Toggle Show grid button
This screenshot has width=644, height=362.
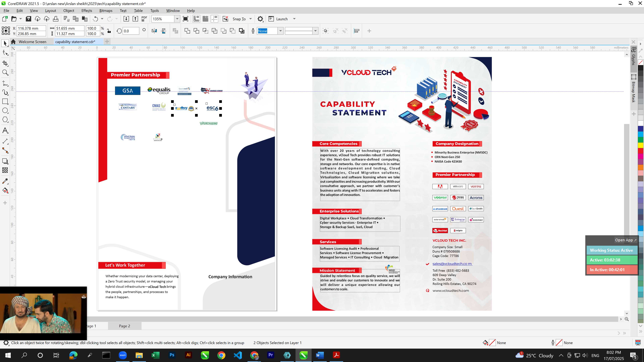(205, 19)
